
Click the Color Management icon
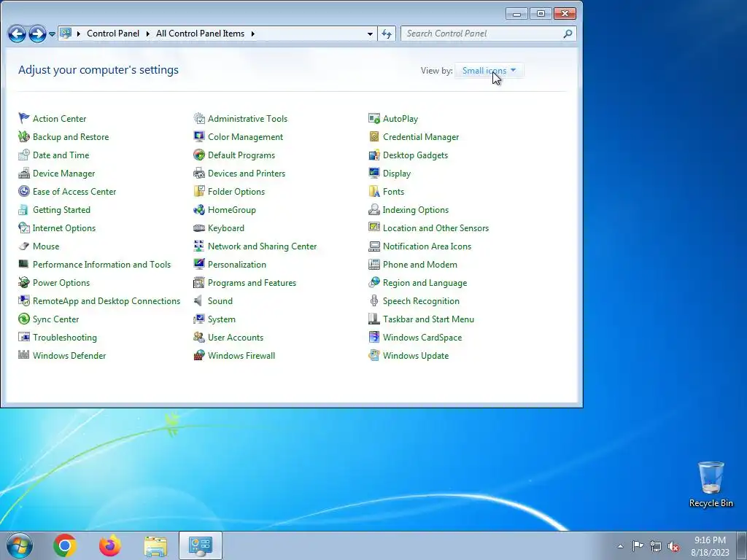pyautogui.click(x=199, y=136)
